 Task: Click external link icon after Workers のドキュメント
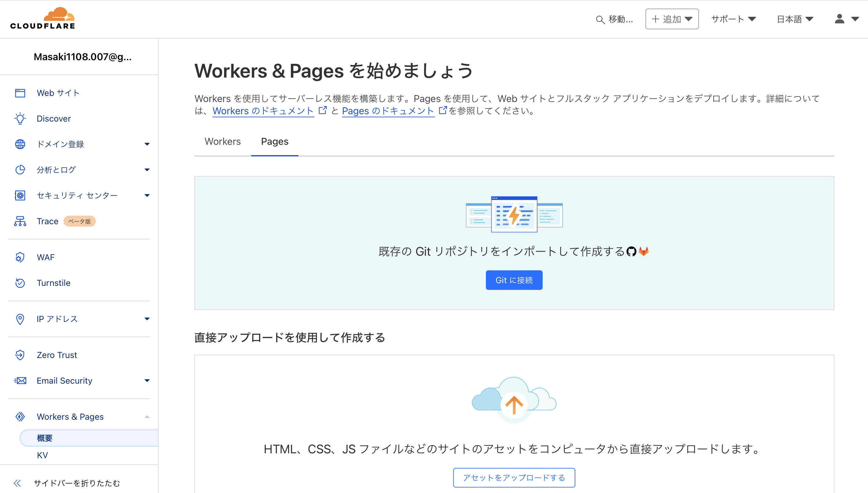323,110
